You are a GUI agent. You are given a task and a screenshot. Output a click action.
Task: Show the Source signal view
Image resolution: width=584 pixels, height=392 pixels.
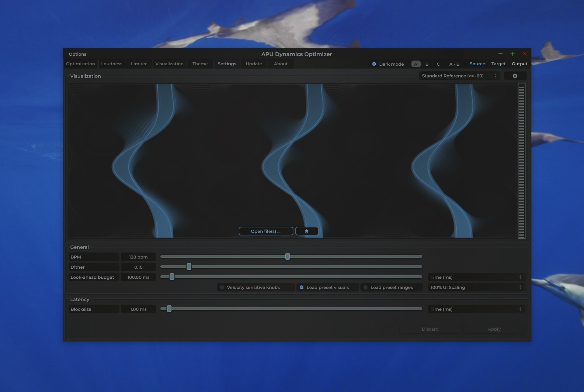click(x=477, y=64)
